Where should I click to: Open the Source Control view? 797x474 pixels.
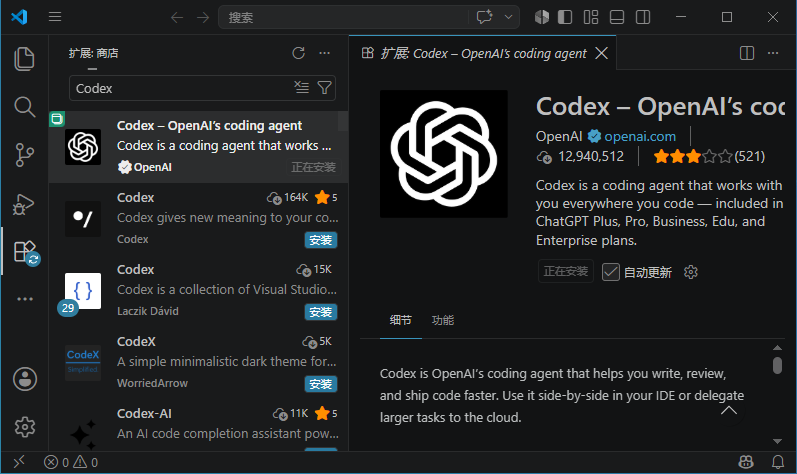(x=24, y=155)
